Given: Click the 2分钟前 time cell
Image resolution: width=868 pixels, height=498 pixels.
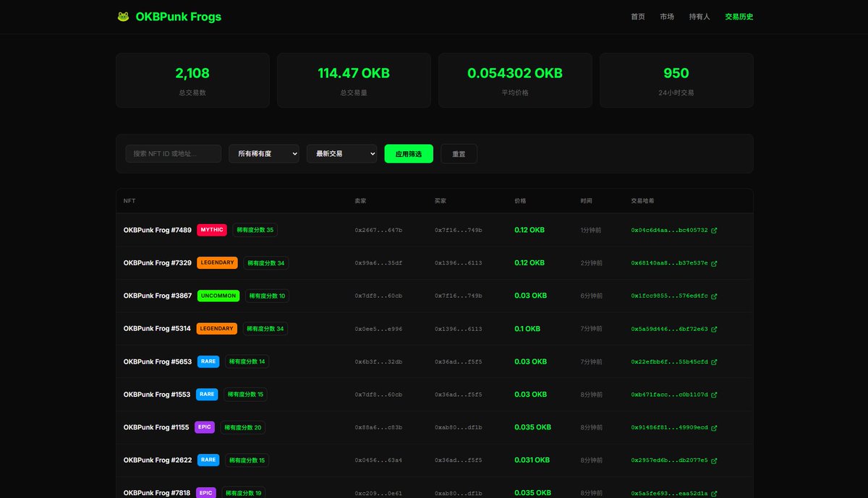Looking at the screenshot, I should (x=591, y=263).
